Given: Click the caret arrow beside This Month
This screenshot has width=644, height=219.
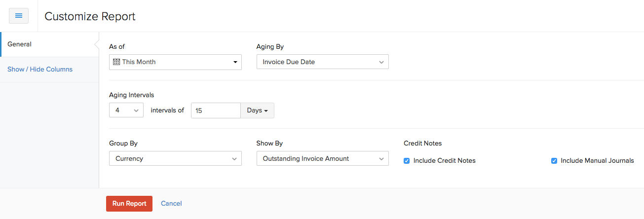Looking at the screenshot, I should 235,62.
